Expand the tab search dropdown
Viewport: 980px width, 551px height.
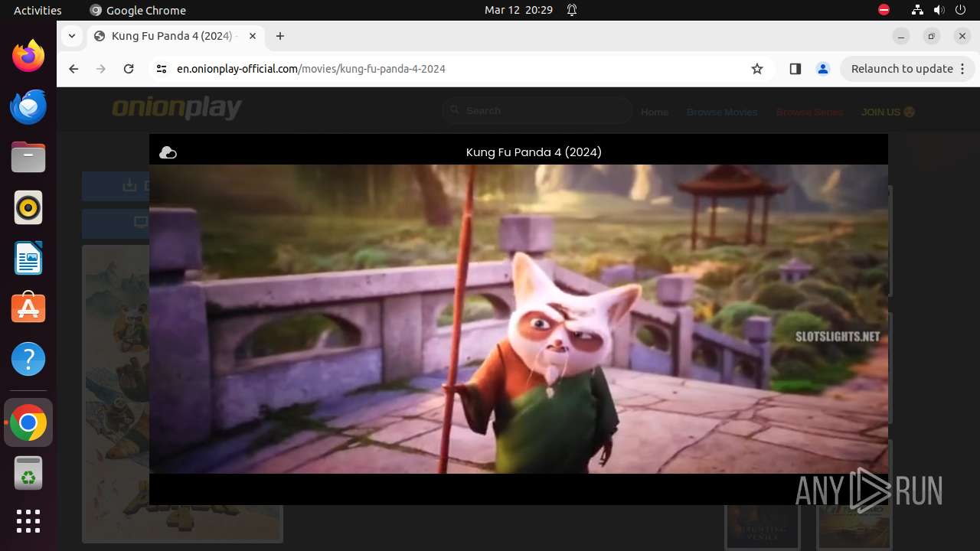(x=71, y=36)
